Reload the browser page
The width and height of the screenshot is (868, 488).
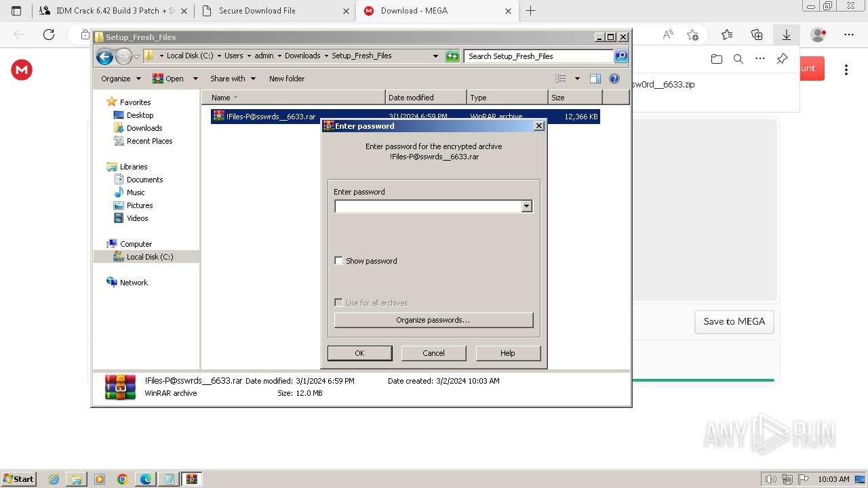point(49,35)
